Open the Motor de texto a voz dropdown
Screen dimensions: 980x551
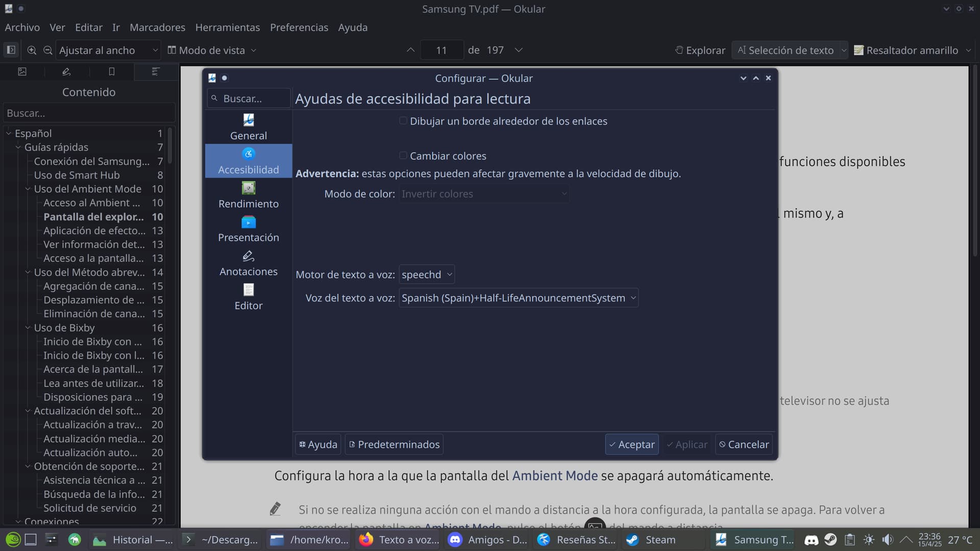[426, 274]
